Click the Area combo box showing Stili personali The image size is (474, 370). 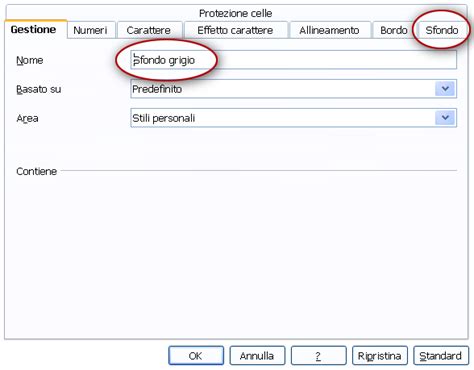[293, 118]
